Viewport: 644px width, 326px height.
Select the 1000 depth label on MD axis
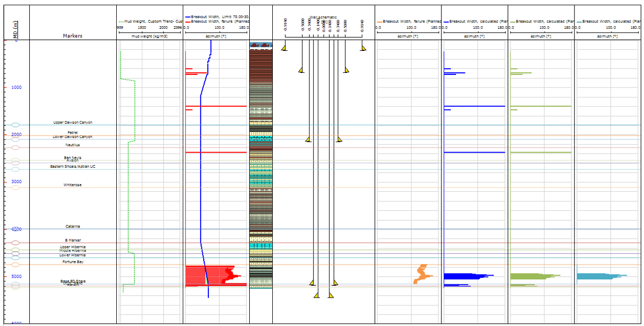[16, 88]
